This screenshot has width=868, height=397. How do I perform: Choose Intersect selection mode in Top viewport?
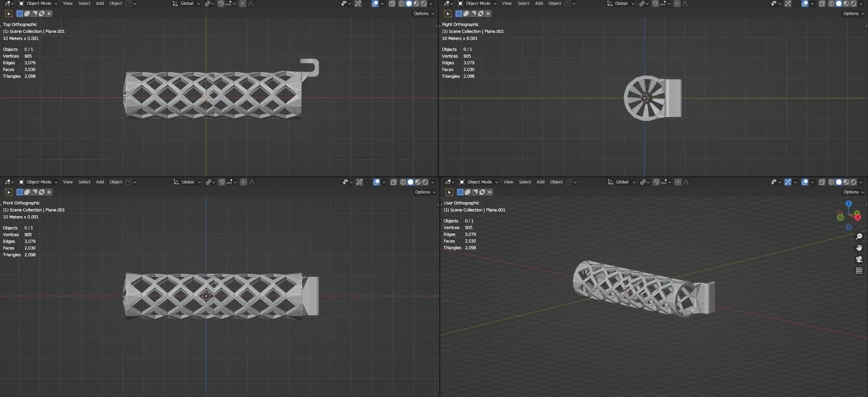click(x=49, y=13)
